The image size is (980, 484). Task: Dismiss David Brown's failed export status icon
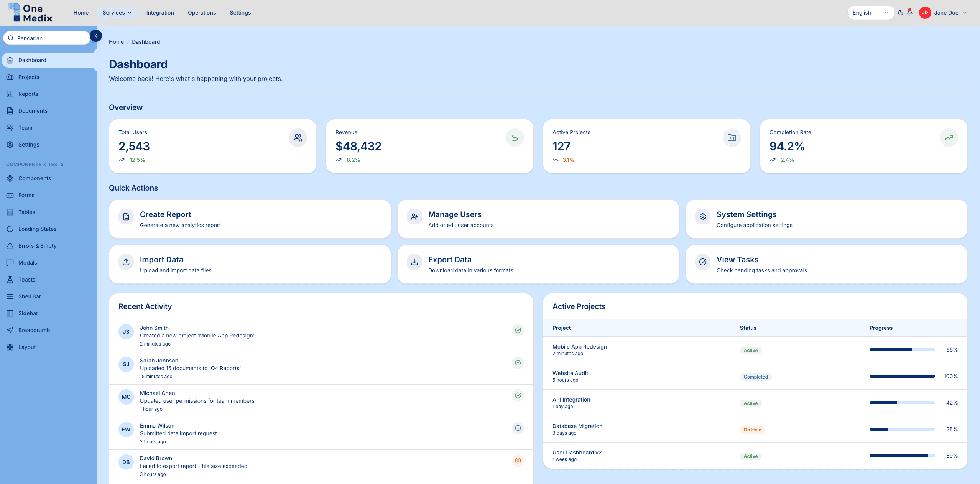(x=518, y=461)
